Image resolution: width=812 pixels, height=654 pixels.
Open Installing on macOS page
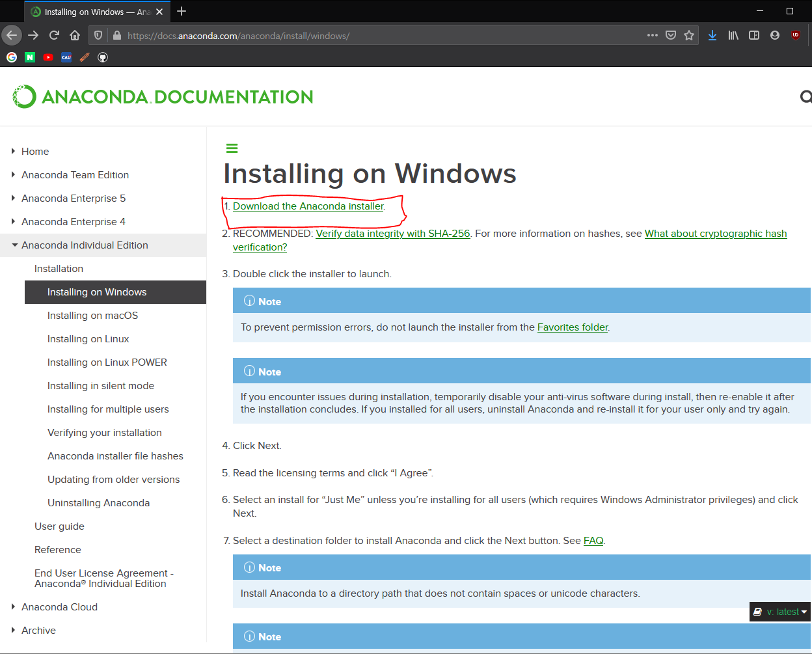[x=92, y=315]
